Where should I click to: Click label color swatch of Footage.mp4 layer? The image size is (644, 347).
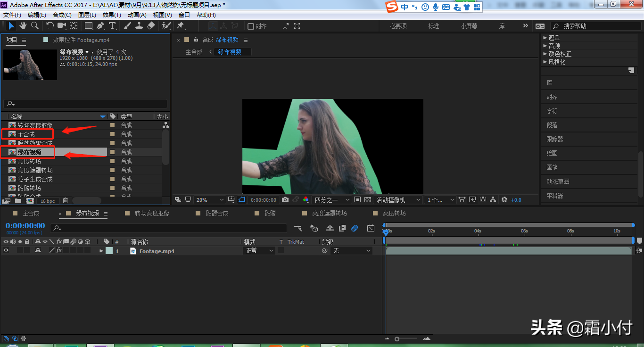pos(109,251)
